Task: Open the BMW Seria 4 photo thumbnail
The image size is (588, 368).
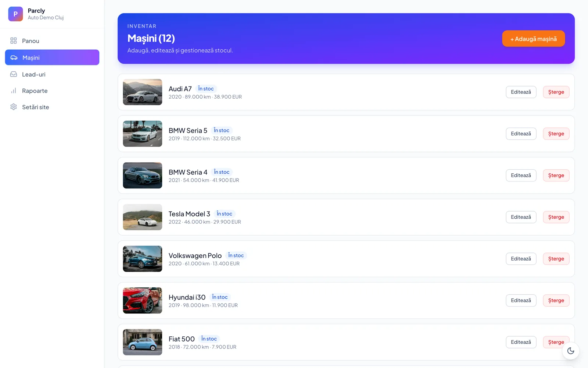Action: 143,176
